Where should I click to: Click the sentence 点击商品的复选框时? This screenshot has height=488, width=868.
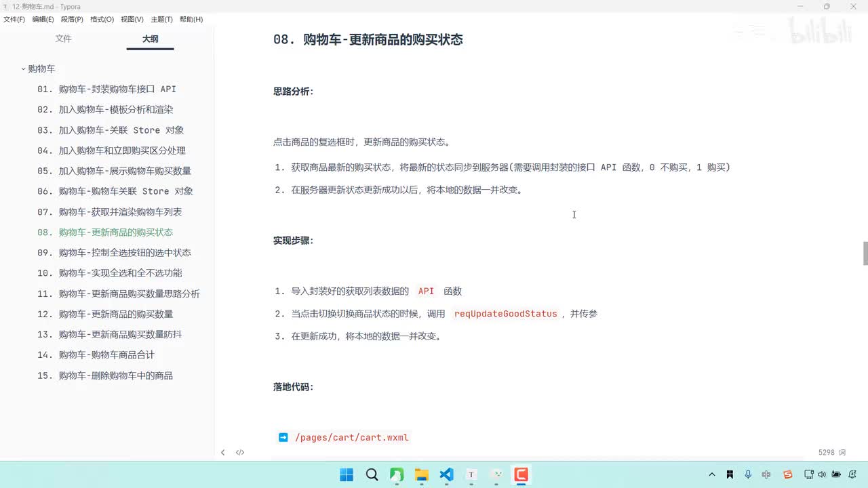click(x=362, y=142)
